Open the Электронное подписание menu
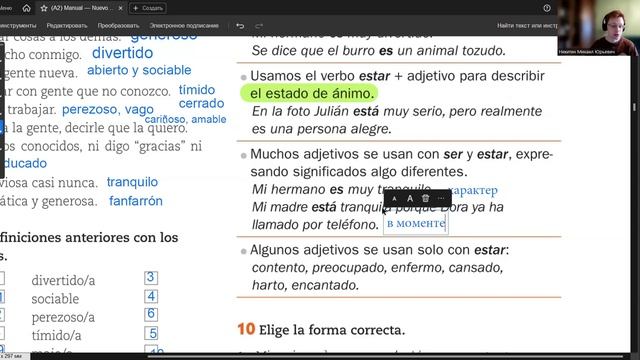 pos(184,26)
